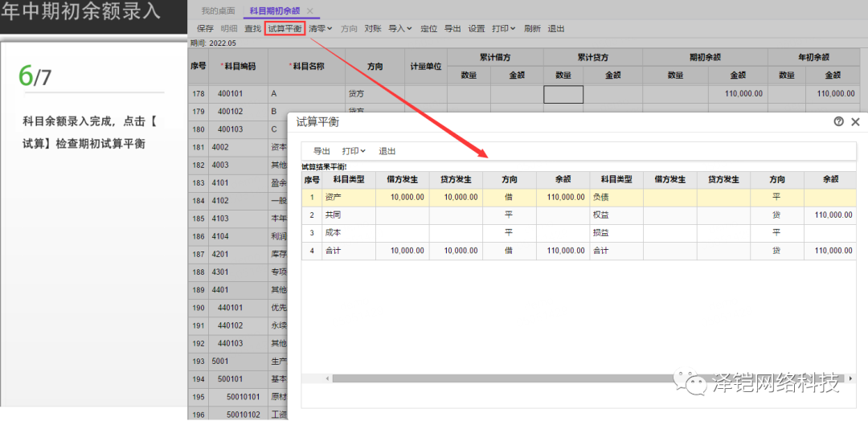Screen dimensions: 868x421
Task: Open 设置 from the main toolbar
Action: click(477, 29)
